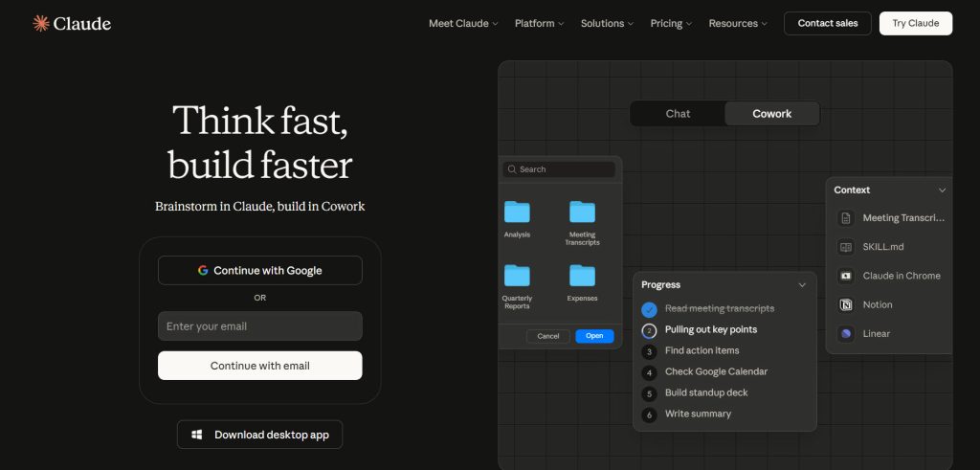Screen dimensions: 980x470
Task: Click 'Brainstorm in Claude, build in Cowork' text
Action: 260,206
